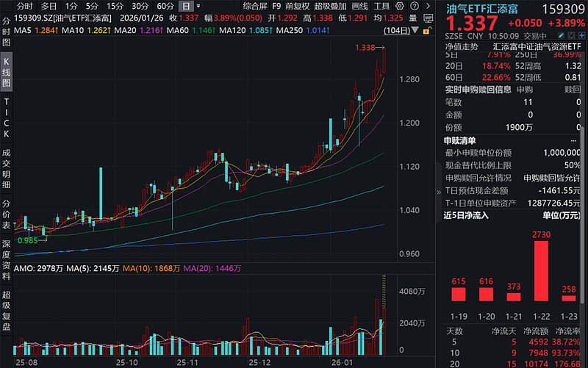The image size is (588, 368).
Task: Toggle 前复权 price adjustment
Action: pos(298,6)
